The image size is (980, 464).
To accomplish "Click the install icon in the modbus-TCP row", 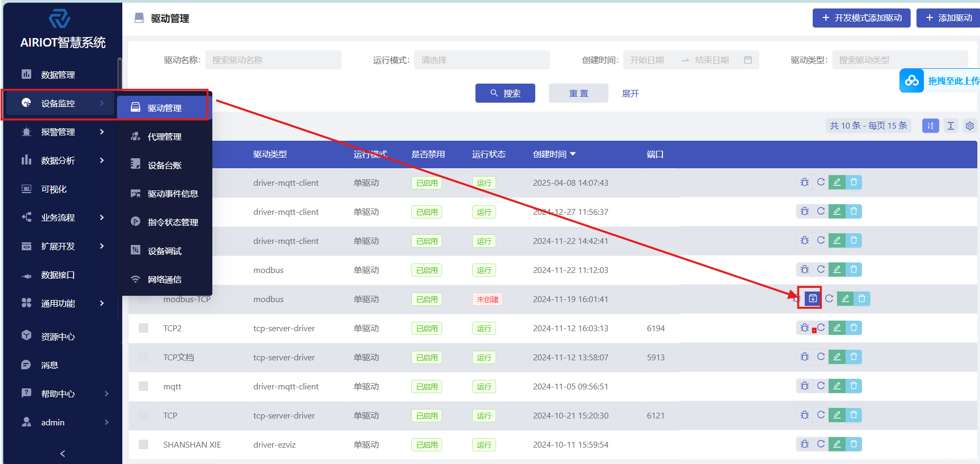I will coord(813,299).
